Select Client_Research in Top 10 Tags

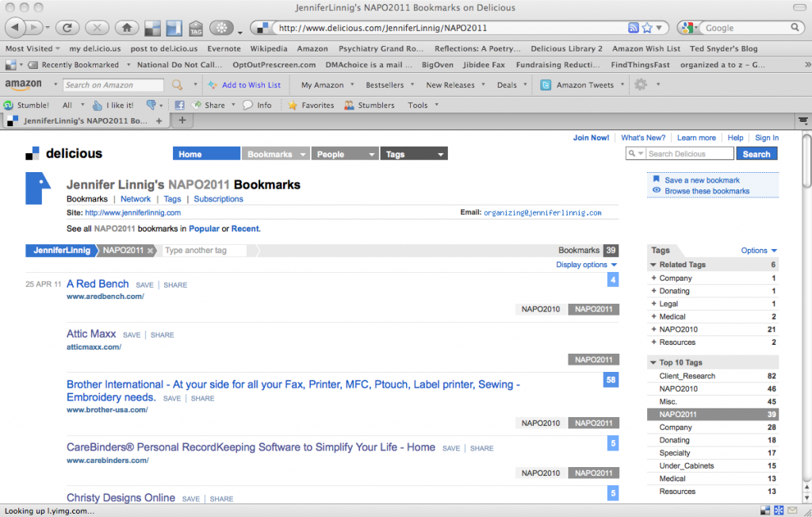tap(687, 376)
